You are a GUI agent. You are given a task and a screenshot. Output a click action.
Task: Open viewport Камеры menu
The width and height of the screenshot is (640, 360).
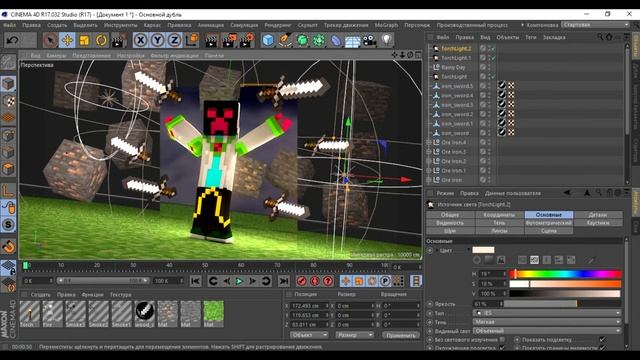coord(56,55)
